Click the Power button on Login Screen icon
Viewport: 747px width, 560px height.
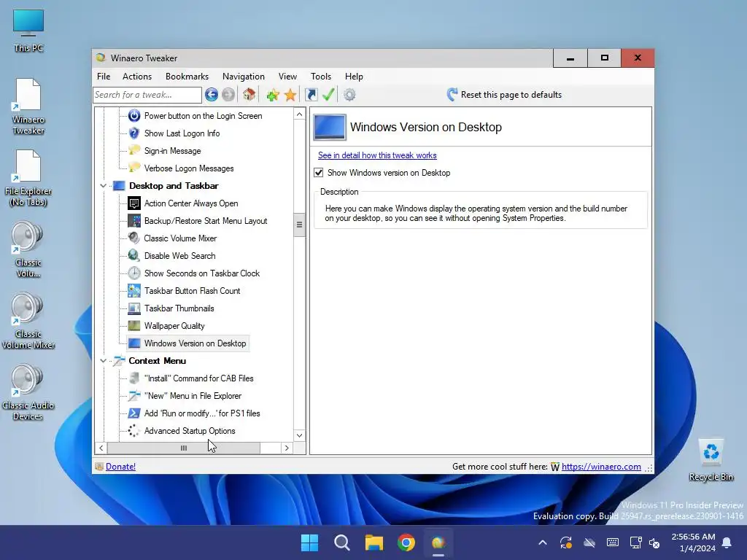pos(134,116)
